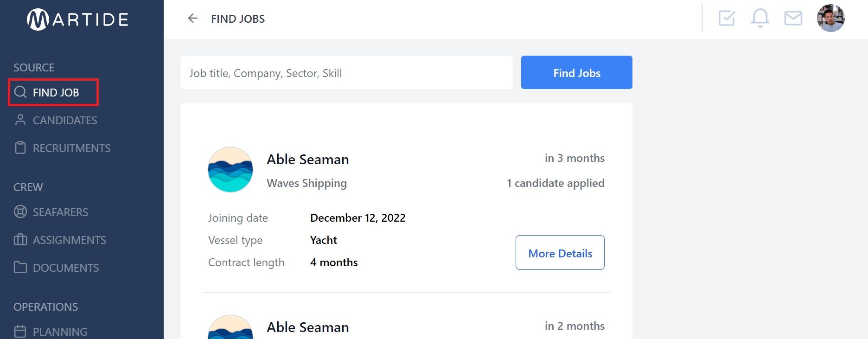
Task: Click the Waves Shipping company logo
Action: coord(230,170)
